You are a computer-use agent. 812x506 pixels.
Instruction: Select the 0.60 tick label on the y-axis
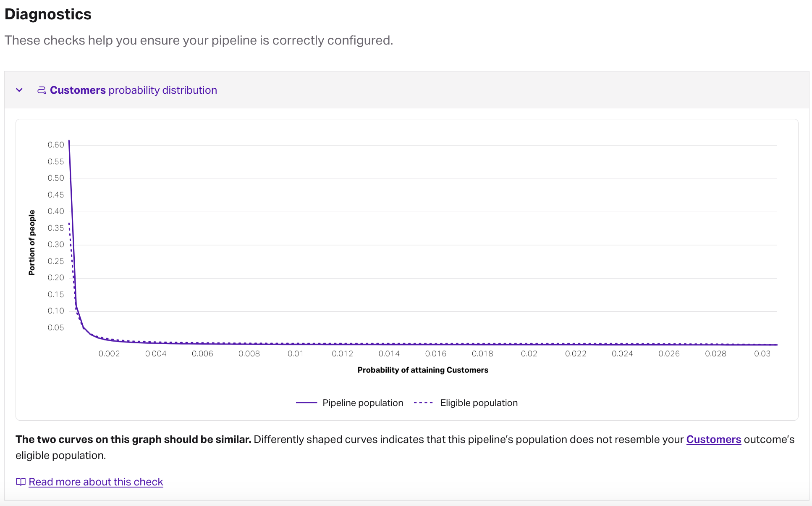pyautogui.click(x=56, y=145)
